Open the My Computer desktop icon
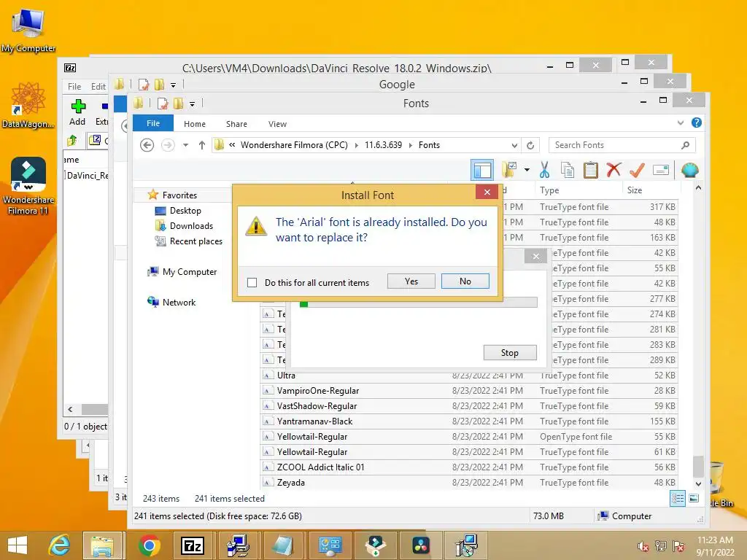The width and height of the screenshot is (747, 560). 28,29
